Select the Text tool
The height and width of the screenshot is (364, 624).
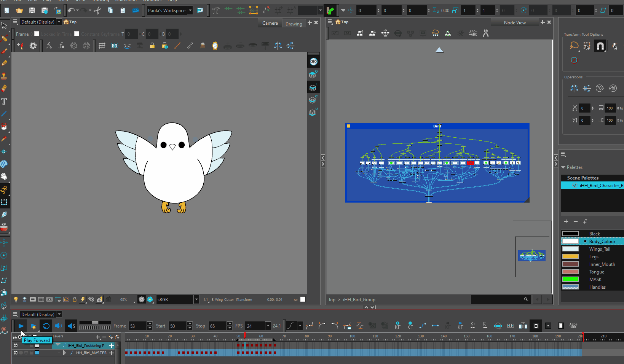coord(5,101)
